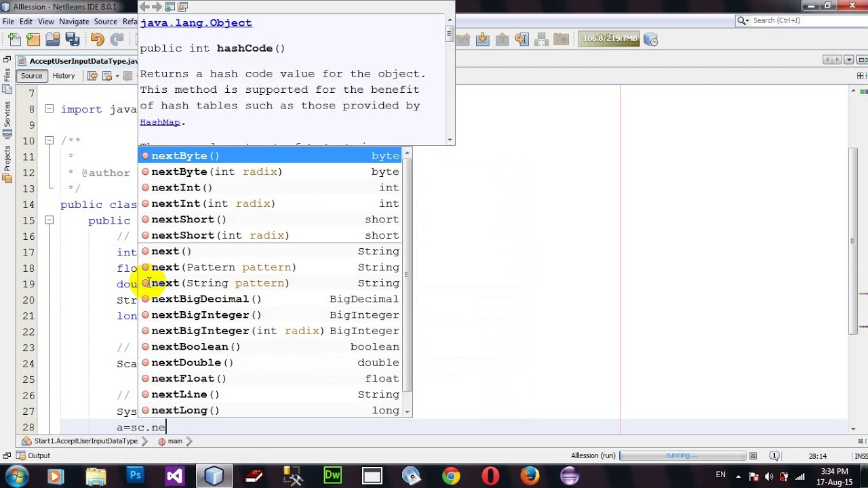Open the Search quick-search dropdown arrow
The image size is (868, 488).
(x=746, y=21)
